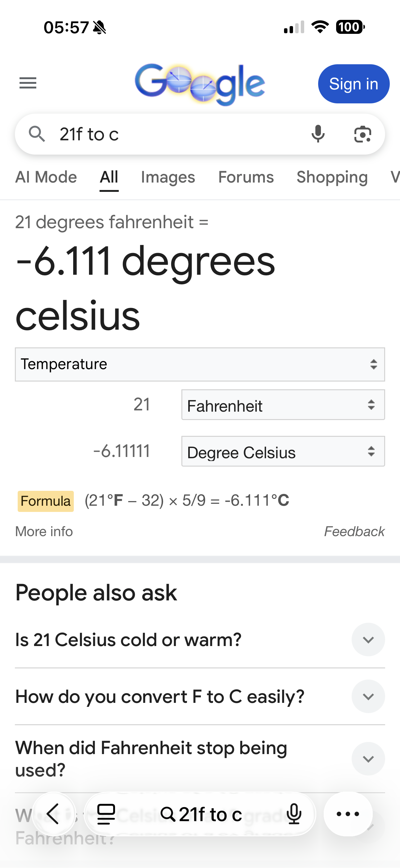Click the input value field showing 21
The width and height of the screenshot is (400, 868).
(101, 404)
